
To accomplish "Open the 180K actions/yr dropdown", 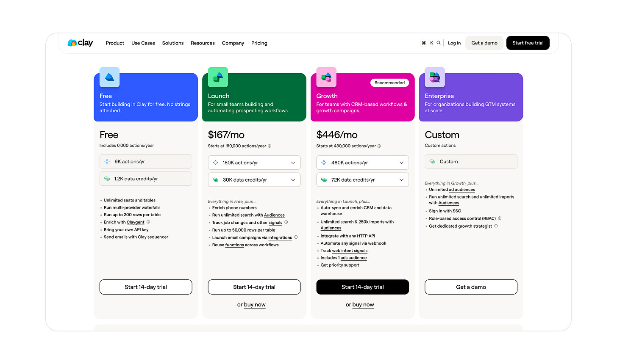I will click(x=254, y=163).
